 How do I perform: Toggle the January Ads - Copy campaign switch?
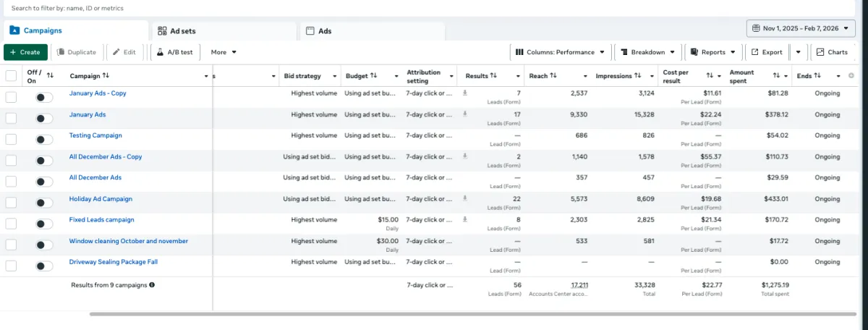[44, 97]
